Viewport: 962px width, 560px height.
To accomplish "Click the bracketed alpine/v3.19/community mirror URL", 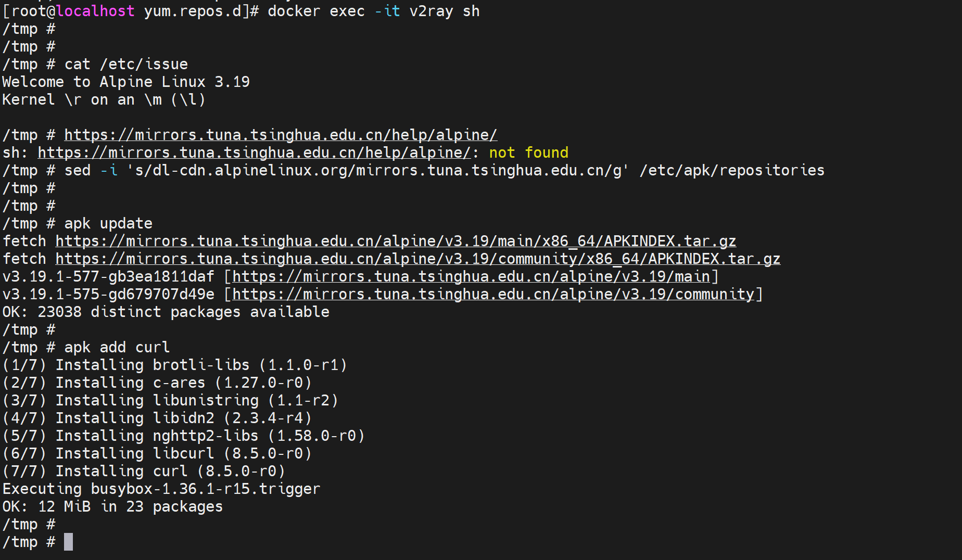I will tap(493, 295).
